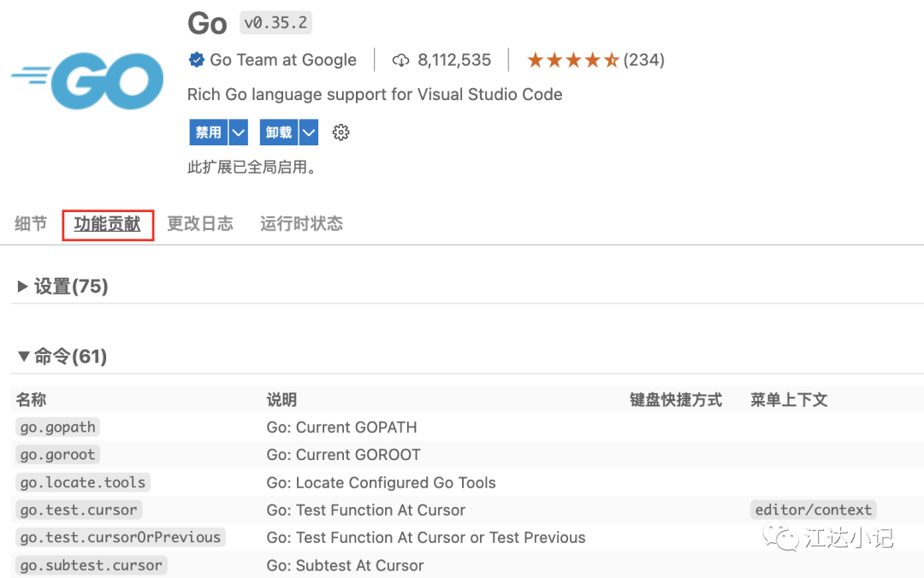
Task: Select the 功能贡献 tab
Action: click(107, 224)
